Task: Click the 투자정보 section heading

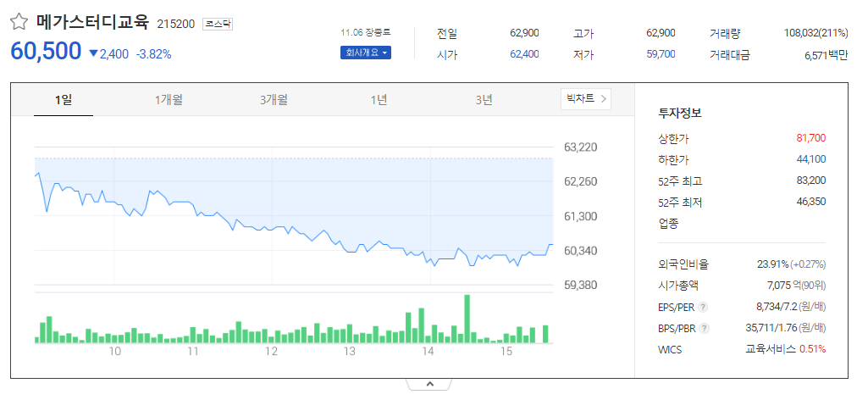Action: (x=680, y=114)
